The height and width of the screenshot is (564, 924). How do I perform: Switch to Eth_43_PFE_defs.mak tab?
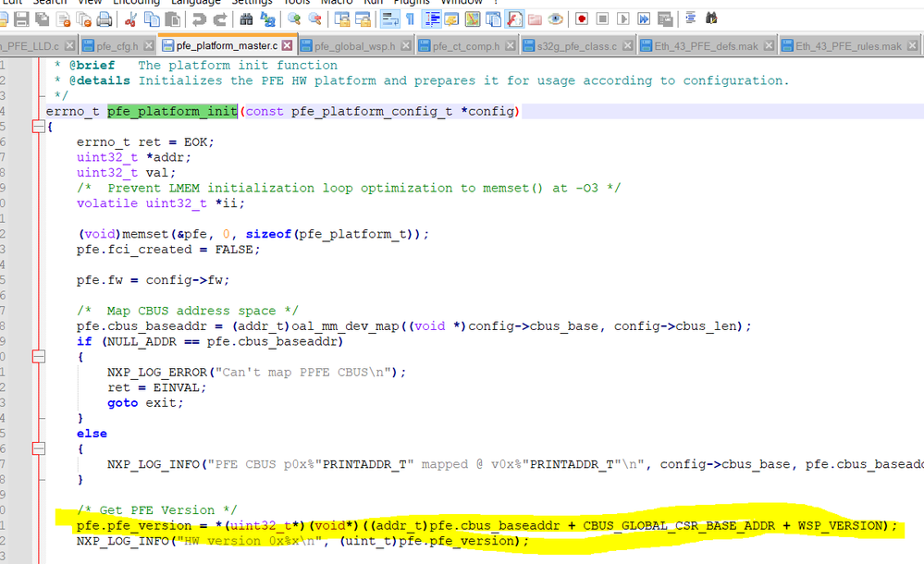(706, 46)
